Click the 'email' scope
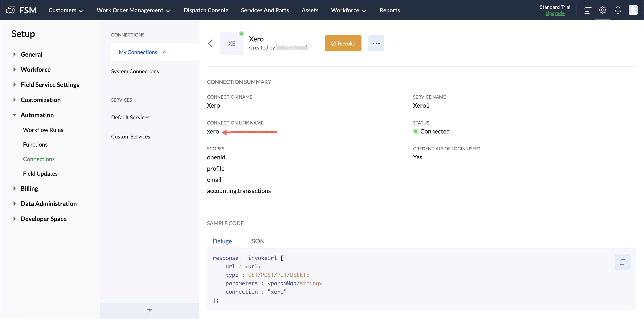Image resolution: width=644 pixels, height=319 pixels. [x=214, y=180]
